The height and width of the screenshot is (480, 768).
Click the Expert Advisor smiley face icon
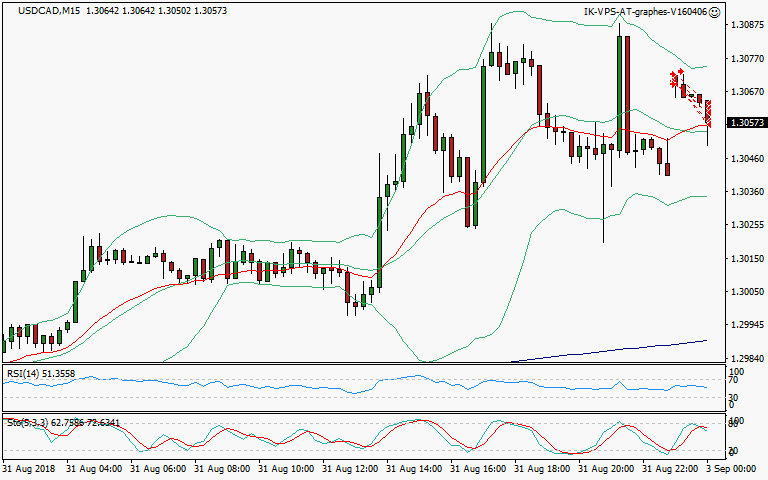coord(714,12)
